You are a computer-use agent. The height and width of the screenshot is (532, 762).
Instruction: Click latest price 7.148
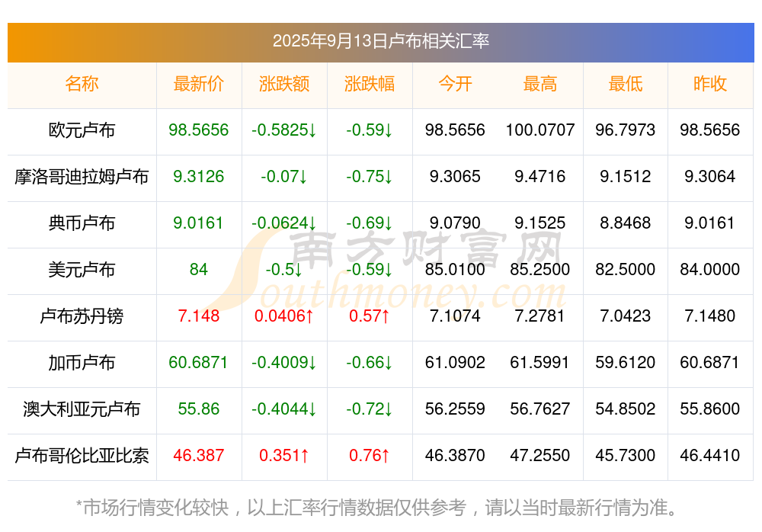click(198, 316)
